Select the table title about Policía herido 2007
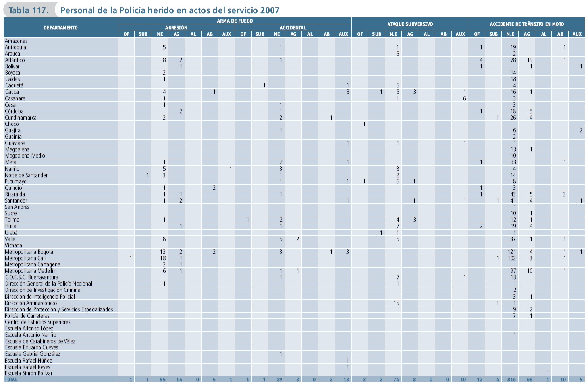Screen dimensions: 588x386 (x=170, y=10)
